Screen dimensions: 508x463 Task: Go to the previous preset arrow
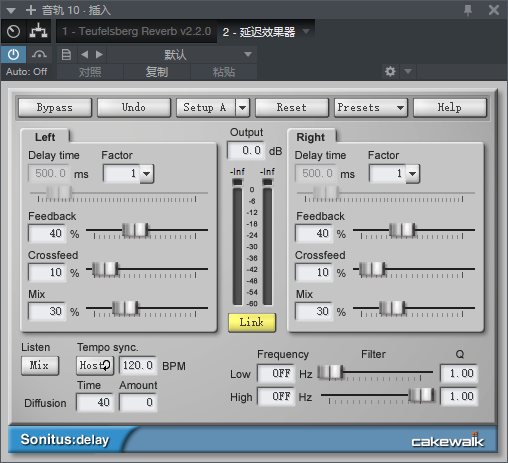point(85,54)
